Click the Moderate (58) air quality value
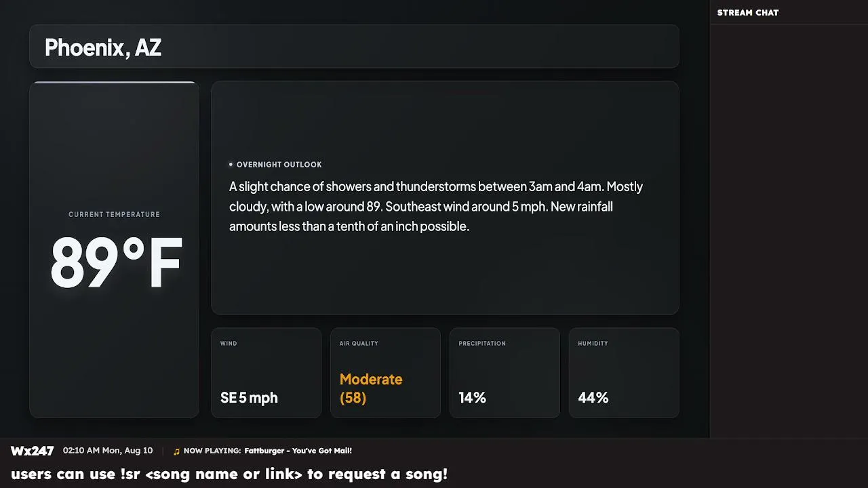868x488 pixels. point(371,388)
